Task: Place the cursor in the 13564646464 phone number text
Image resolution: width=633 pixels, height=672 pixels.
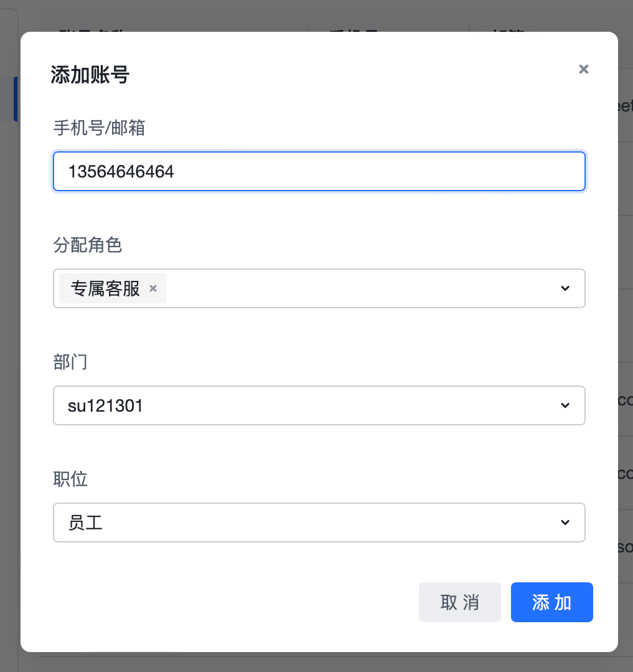Action: [121, 172]
